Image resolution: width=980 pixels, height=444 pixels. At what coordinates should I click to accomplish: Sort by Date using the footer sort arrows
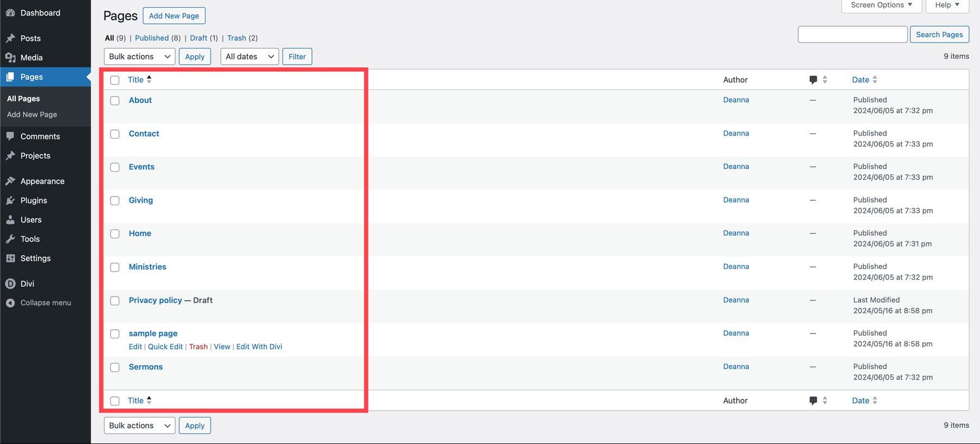click(x=875, y=400)
